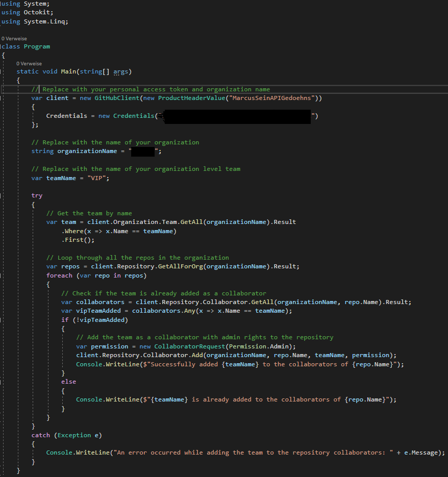Image resolution: width=448 pixels, height=477 pixels.
Task: Click "collaborators" in the "var collaborators" declaration
Action: (x=101, y=302)
